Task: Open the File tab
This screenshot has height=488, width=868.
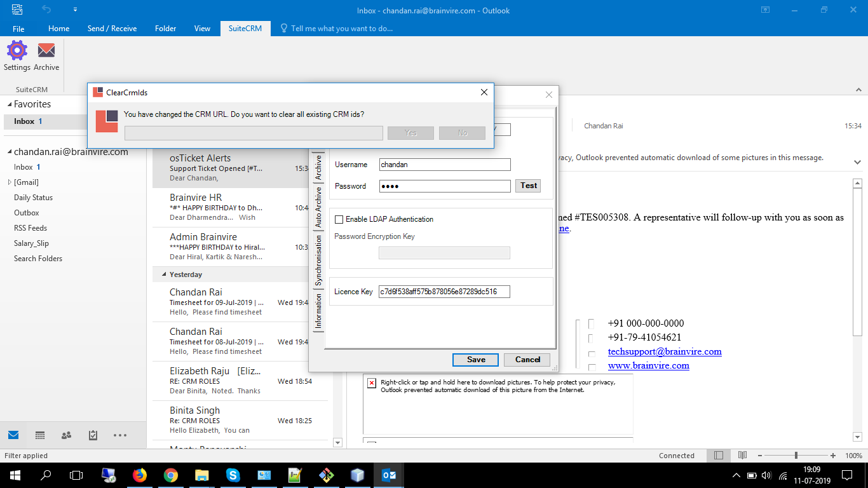Action: 18,29
